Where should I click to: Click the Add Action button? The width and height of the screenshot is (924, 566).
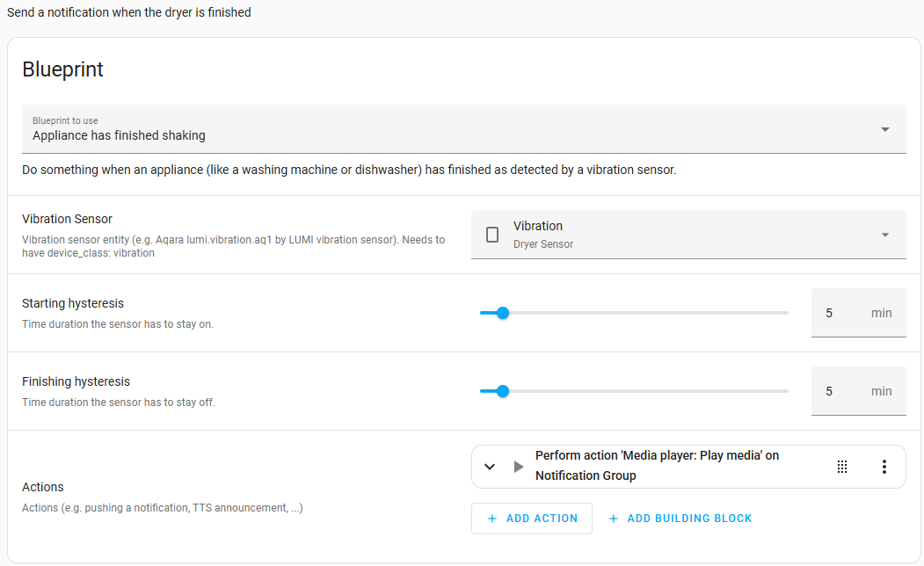tap(531, 519)
